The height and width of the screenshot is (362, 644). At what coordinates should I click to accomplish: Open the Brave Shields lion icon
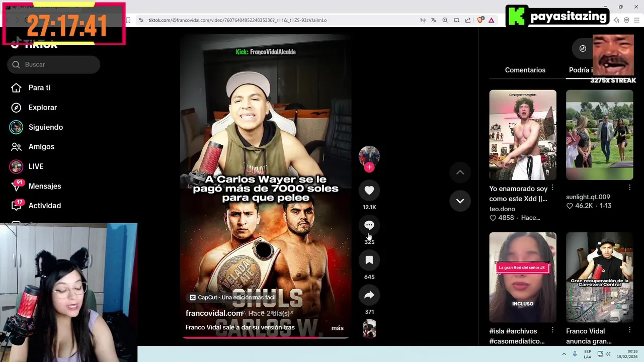tap(480, 20)
